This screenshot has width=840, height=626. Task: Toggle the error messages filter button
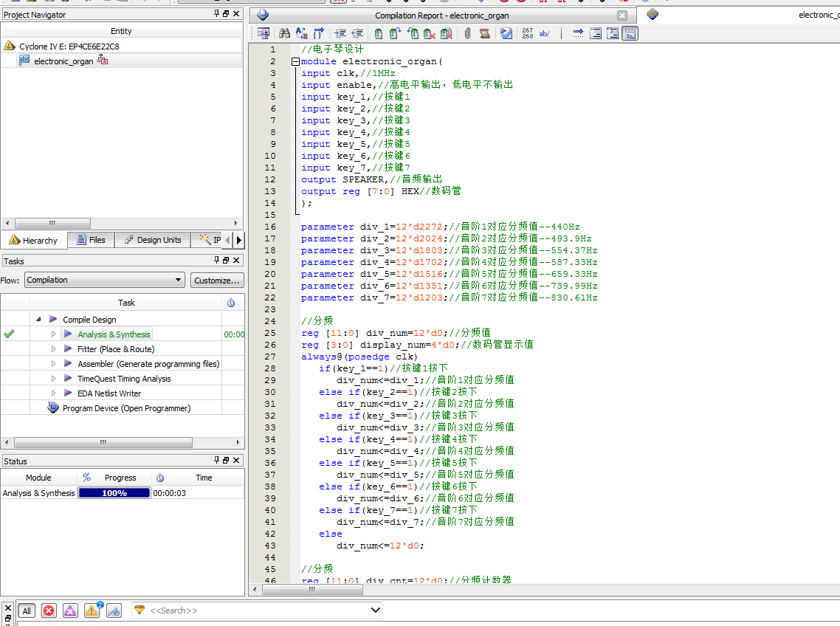click(x=49, y=610)
